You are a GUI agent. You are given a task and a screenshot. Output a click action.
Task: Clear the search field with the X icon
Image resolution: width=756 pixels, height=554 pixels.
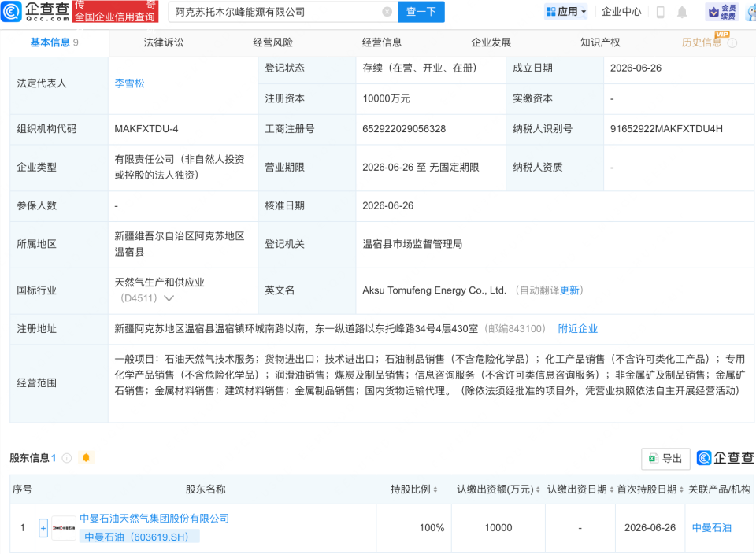[x=387, y=12]
